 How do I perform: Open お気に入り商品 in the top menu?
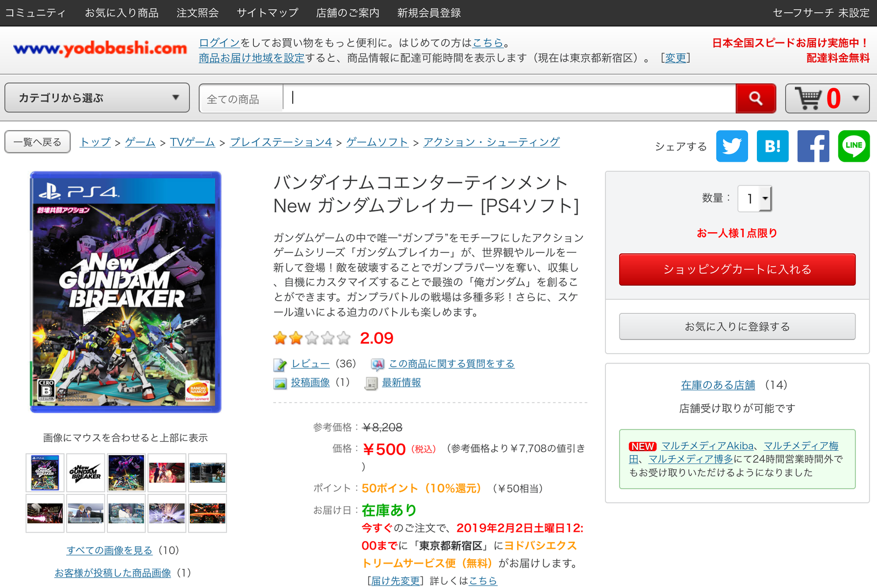(122, 13)
